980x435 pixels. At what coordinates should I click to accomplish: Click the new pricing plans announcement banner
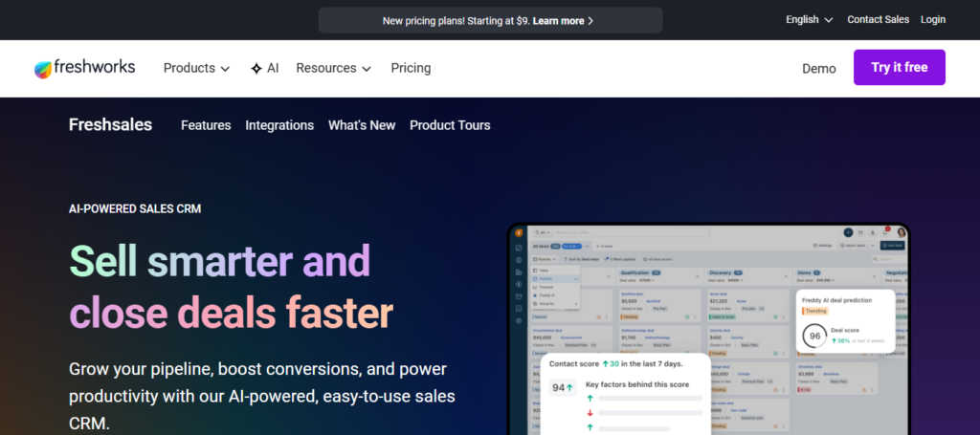[491, 21]
